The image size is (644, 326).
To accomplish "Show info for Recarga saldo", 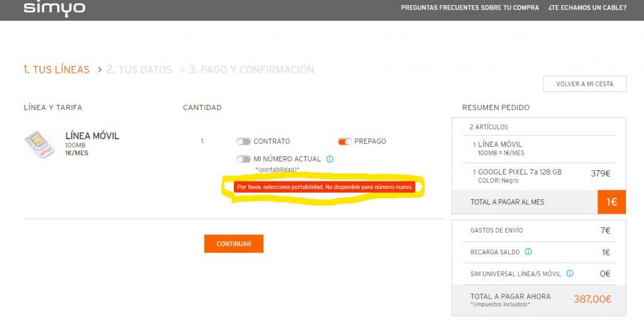I will 528,252.
